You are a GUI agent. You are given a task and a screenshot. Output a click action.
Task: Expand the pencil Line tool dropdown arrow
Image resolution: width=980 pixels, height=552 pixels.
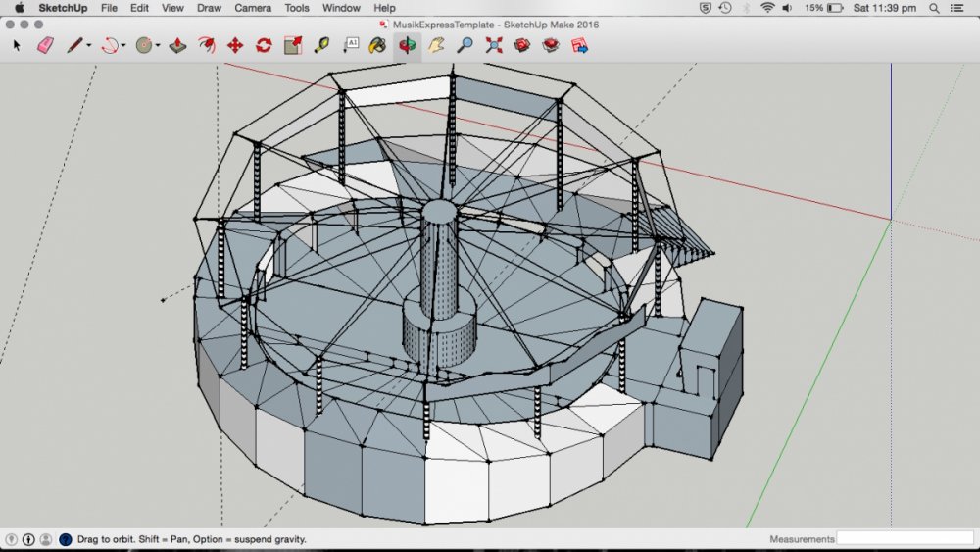click(89, 46)
